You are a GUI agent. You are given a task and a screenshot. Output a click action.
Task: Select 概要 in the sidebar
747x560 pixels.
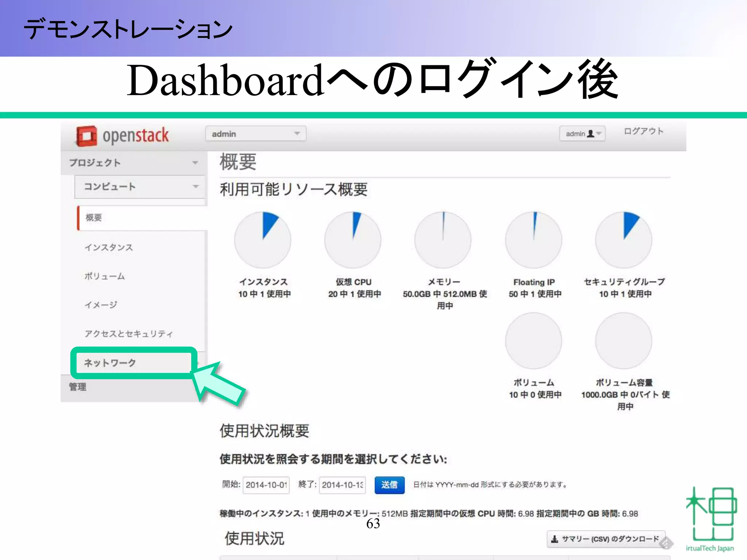coord(142,218)
